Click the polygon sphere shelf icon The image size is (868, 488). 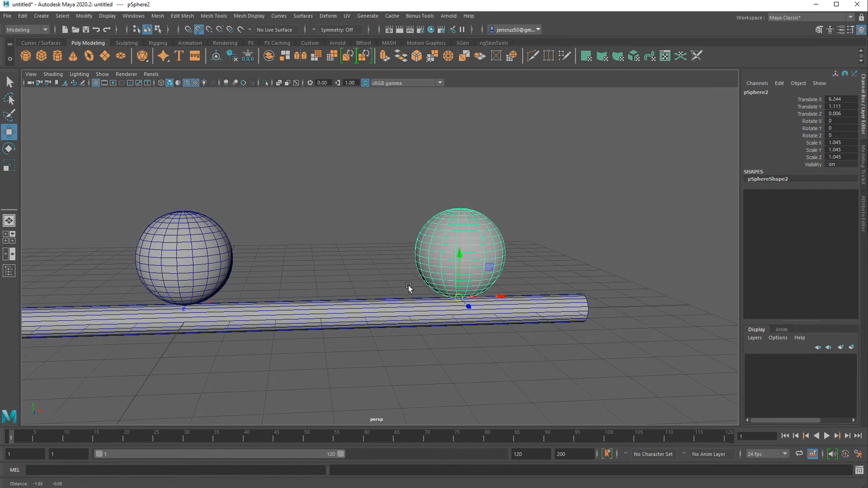click(26, 56)
